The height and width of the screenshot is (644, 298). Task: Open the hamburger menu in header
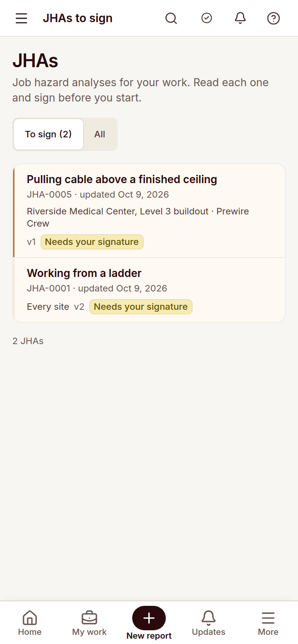[21, 18]
